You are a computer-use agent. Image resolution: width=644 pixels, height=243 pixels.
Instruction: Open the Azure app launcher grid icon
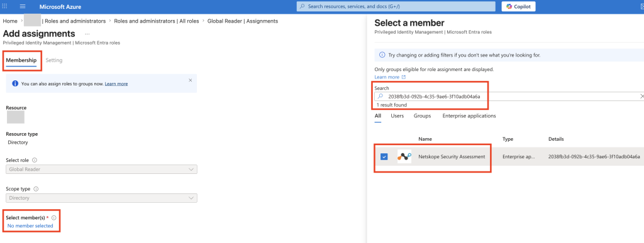click(x=5, y=6)
